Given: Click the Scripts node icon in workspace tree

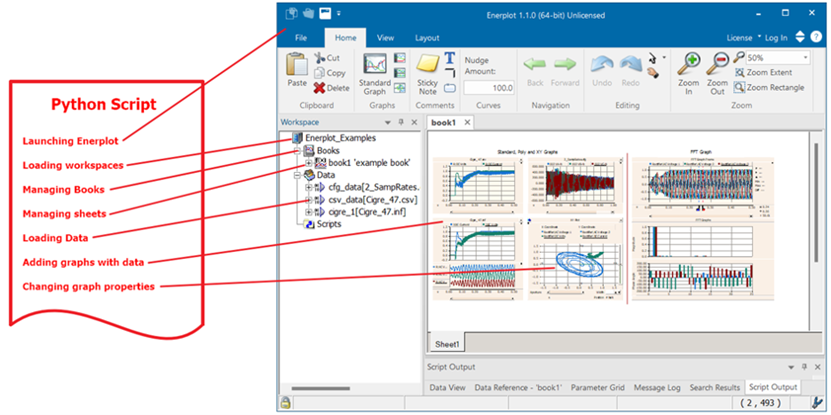Looking at the screenshot, I should click(308, 224).
